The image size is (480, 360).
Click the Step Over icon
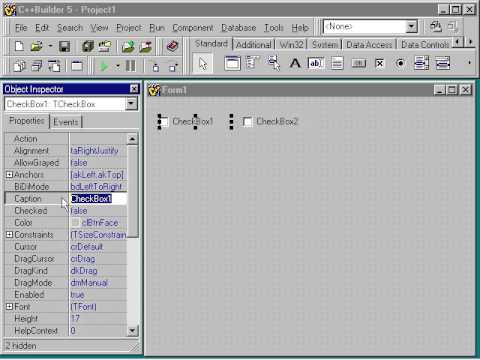(x=173, y=66)
